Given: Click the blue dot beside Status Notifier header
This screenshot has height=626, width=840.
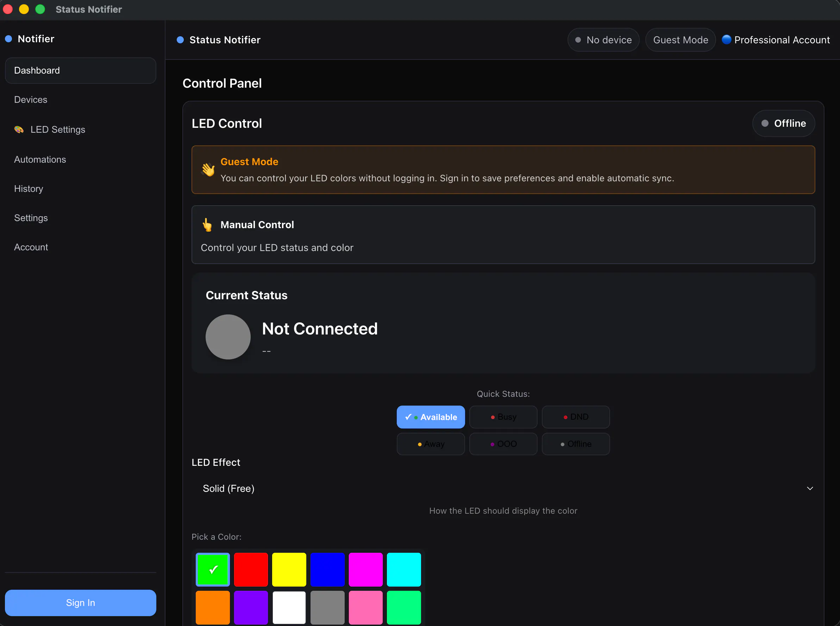Looking at the screenshot, I should [180, 40].
